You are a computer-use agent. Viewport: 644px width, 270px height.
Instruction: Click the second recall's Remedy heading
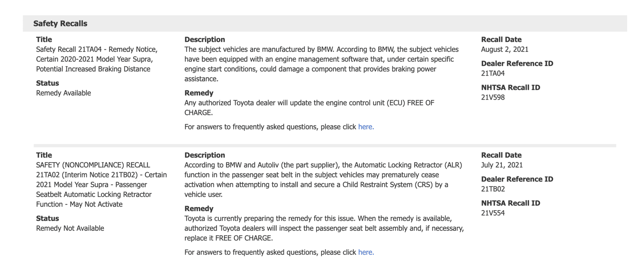tap(199, 209)
